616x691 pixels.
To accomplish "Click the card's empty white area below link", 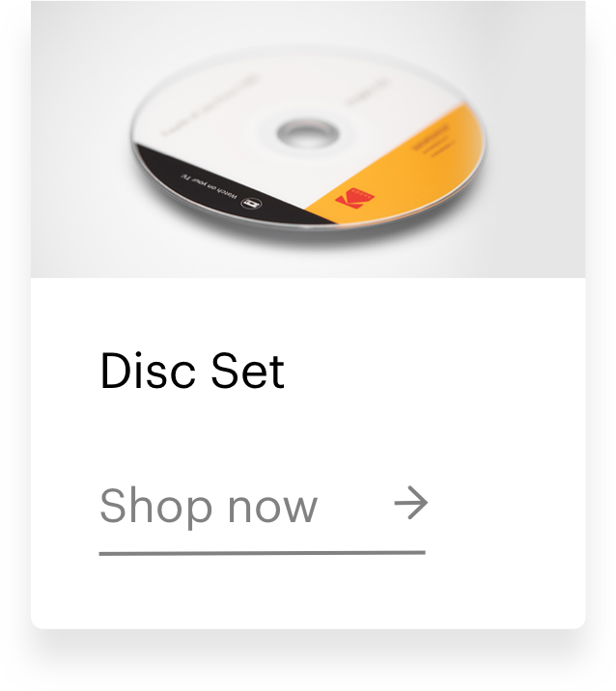I will 308,593.
